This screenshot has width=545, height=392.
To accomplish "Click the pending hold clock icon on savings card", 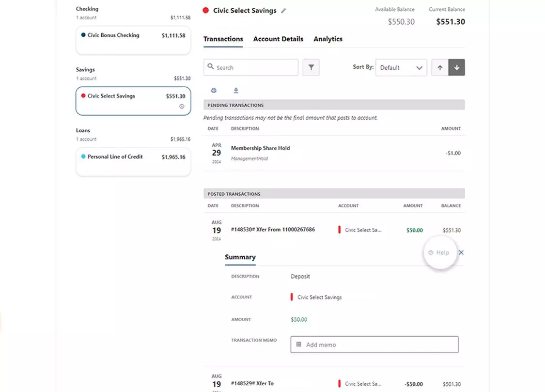I will coord(181,107).
